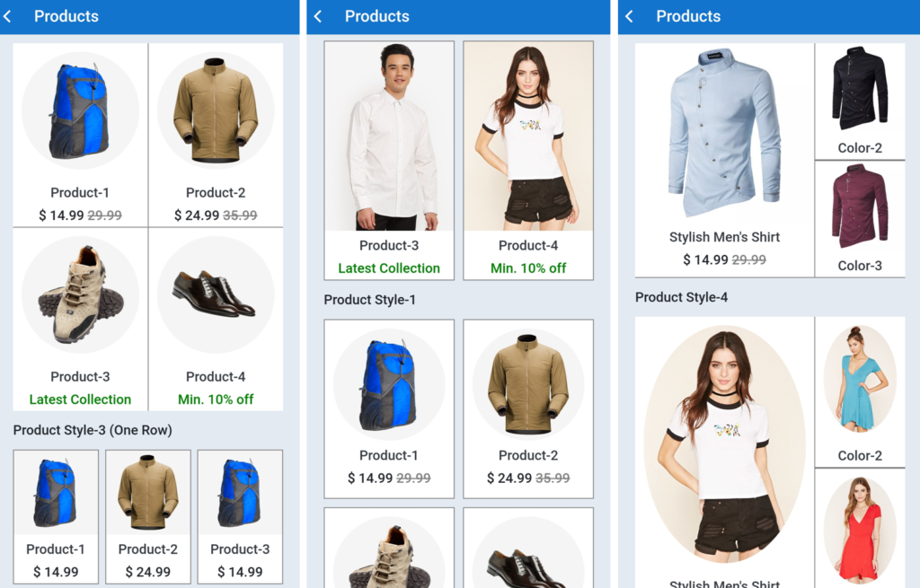The image size is (920, 588).
Task: Tap "Latest Collection" under the man's photo
Action: coord(389,268)
